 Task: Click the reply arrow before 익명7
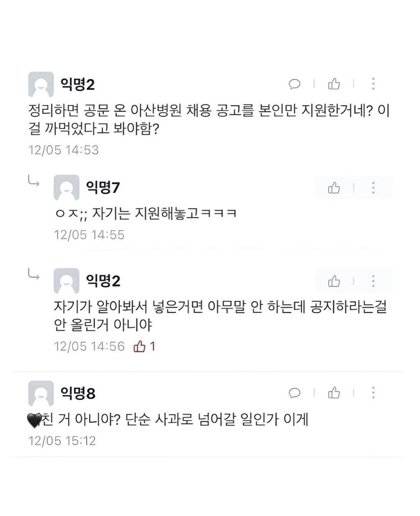(34, 180)
